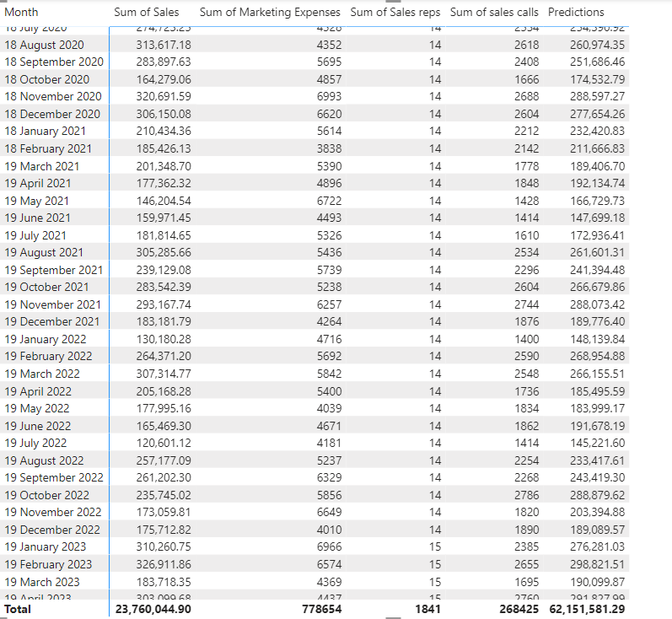This screenshot has height=619, width=672.
Task: Select the Total row label
Action: pos(18,609)
